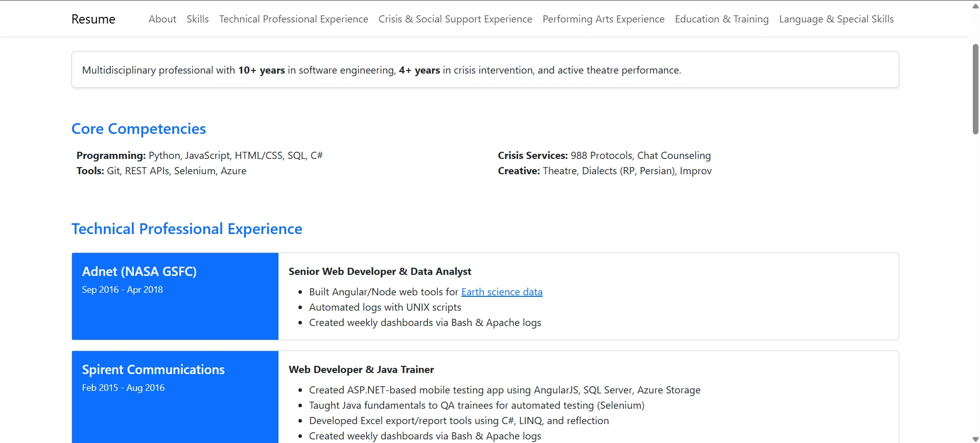Select Technical Professional Experience in navbar
The image size is (980, 443).
click(293, 19)
